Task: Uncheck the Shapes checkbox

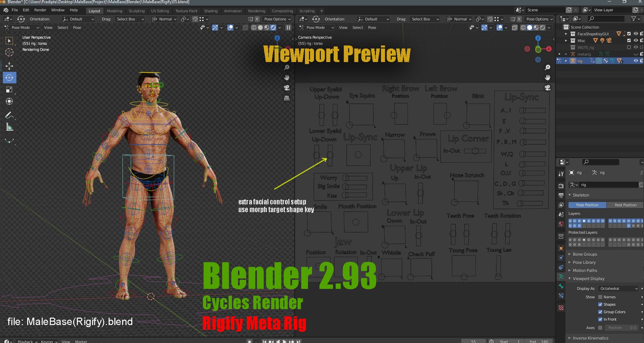Action: [x=600, y=304]
